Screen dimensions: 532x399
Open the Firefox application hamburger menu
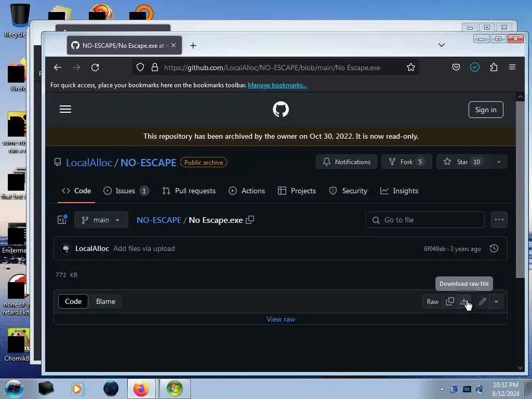(512, 67)
